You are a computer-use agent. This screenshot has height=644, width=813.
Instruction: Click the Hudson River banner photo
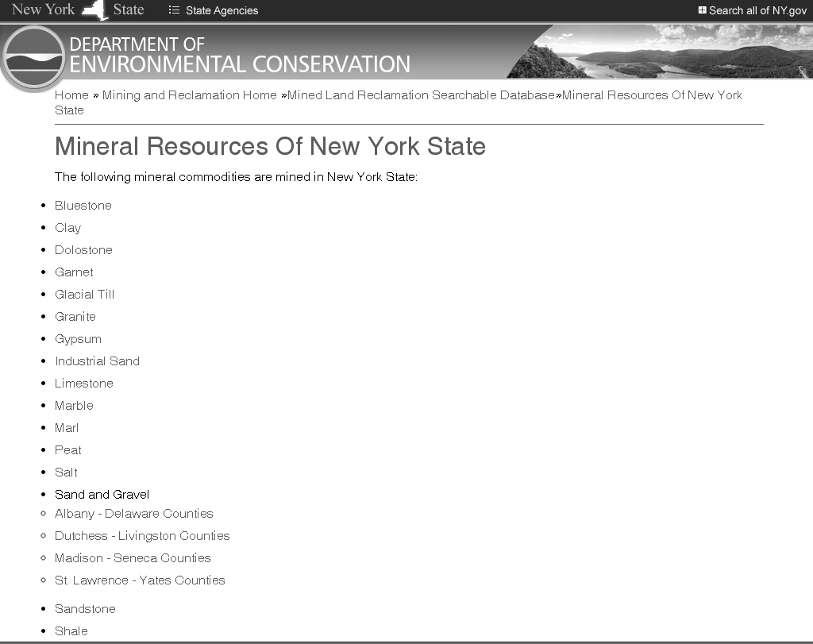(x=667, y=52)
